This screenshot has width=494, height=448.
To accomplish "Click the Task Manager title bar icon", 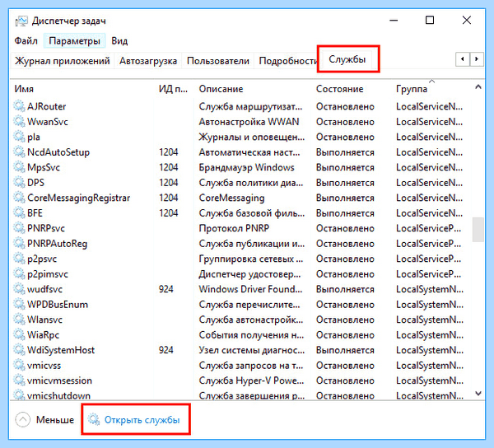I will click(x=21, y=21).
